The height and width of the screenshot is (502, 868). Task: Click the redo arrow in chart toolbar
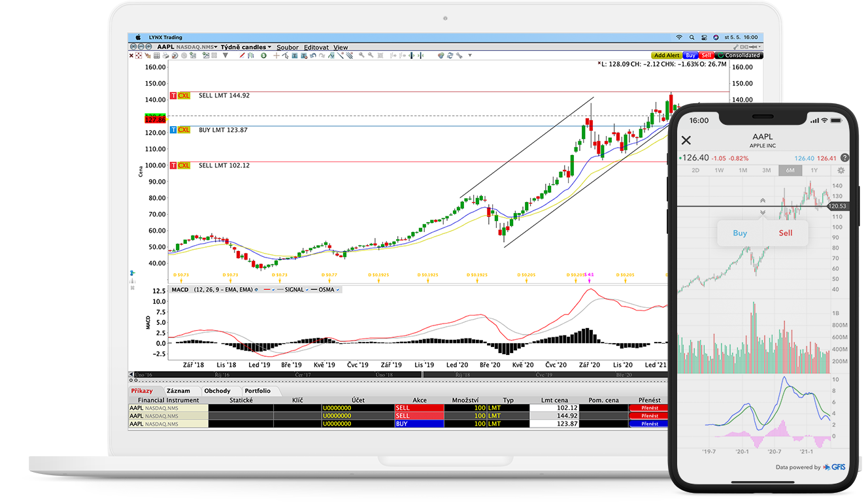(322, 56)
